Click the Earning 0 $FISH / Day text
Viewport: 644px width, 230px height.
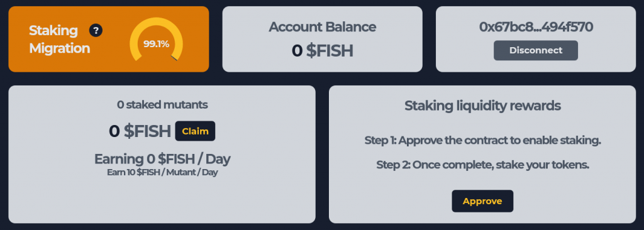pos(162,159)
